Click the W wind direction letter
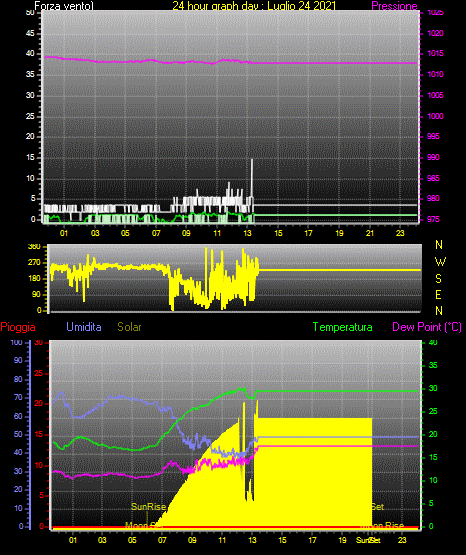This screenshot has height=555, width=466. coord(440,262)
